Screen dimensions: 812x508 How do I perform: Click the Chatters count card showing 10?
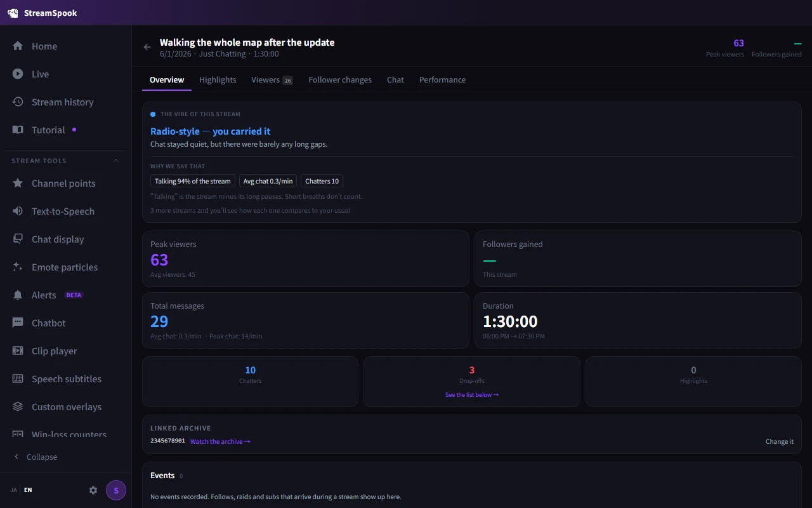(x=251, y=381)
